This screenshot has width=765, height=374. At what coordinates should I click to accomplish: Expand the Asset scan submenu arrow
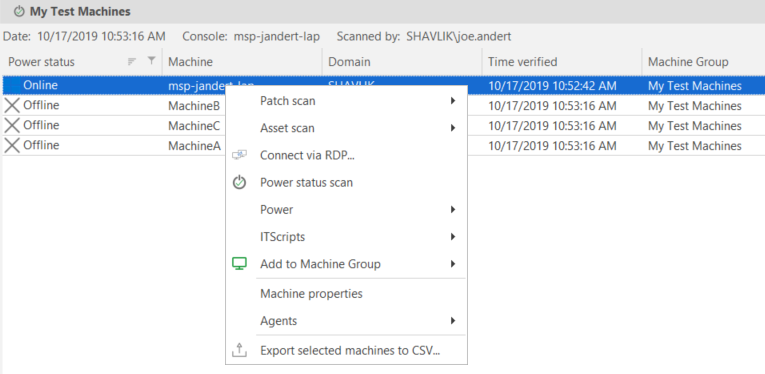(453, 128)
